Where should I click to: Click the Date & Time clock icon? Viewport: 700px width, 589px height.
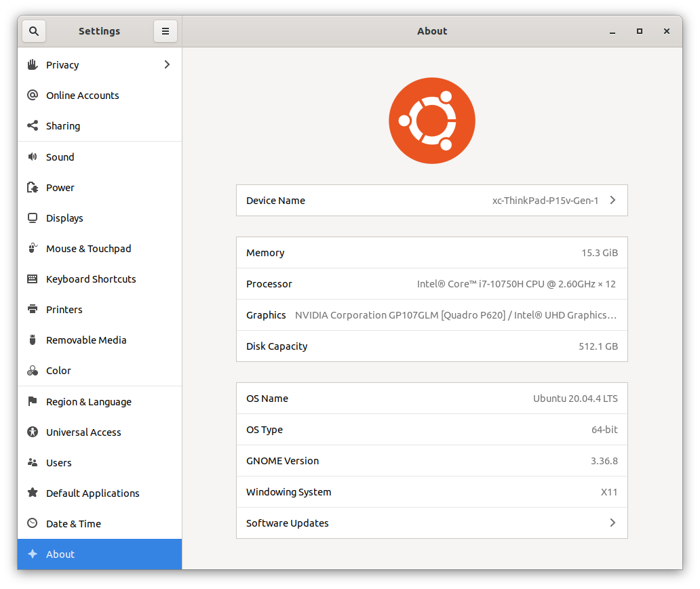pyautogui.click(x=32, y=523)
